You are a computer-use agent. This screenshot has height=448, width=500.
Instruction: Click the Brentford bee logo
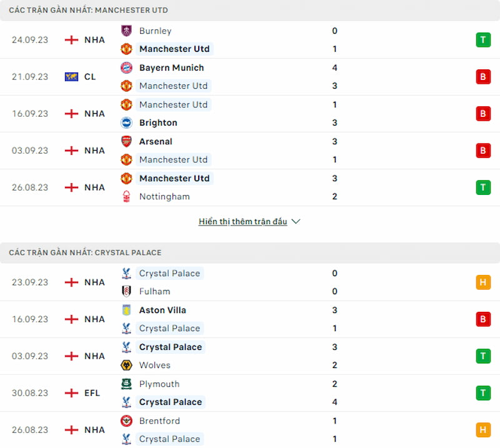pos(126,421)
